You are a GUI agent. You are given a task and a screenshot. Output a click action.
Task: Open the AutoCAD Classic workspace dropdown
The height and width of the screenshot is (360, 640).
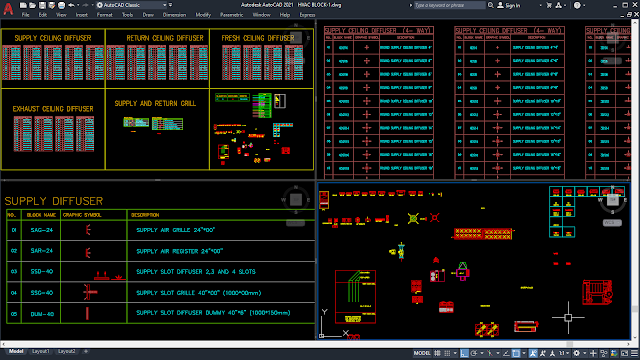coord(131,5)
